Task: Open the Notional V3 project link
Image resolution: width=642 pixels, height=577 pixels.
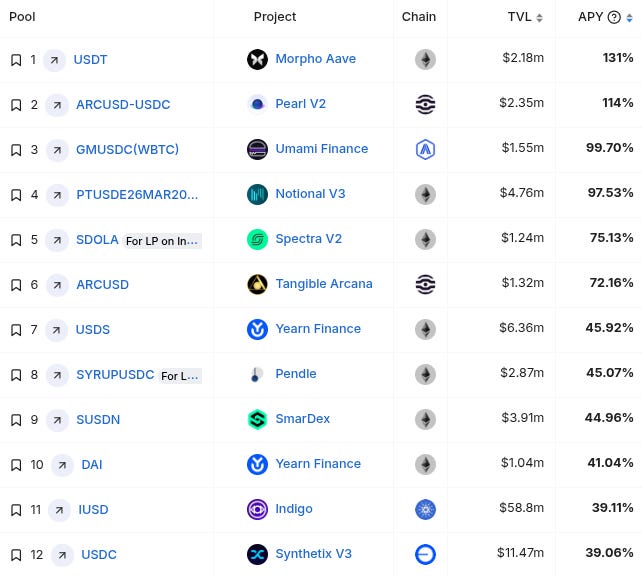Action: tap(310, 194)
